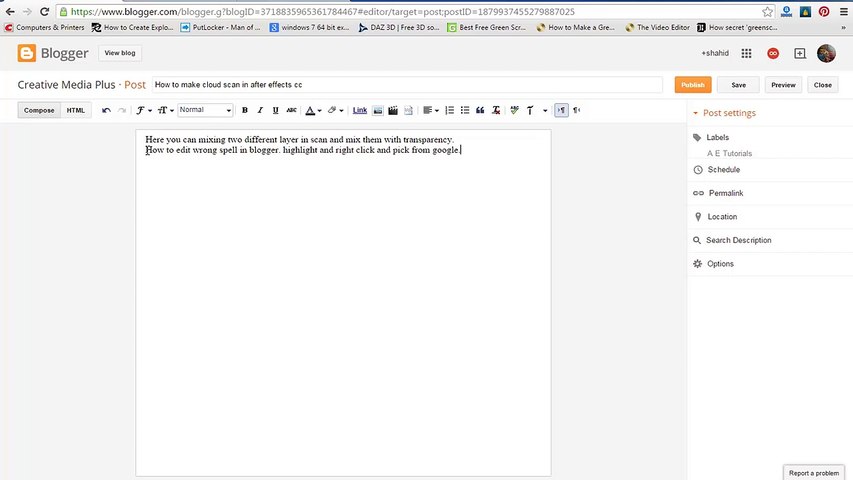The width and height of the screenshot is (853, 480).
Task: Select right-to-left text direction
Action: pos(577,110)
